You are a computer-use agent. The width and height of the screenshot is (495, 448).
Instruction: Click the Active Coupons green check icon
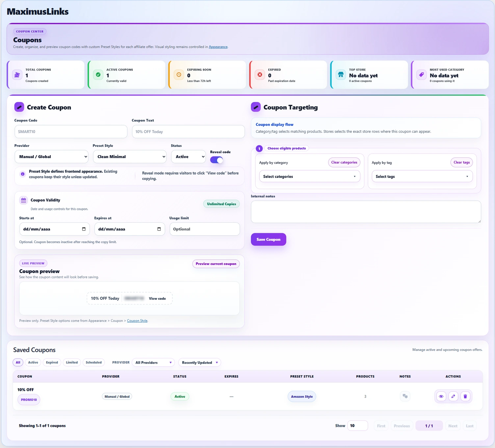click(x=98, y=75)
